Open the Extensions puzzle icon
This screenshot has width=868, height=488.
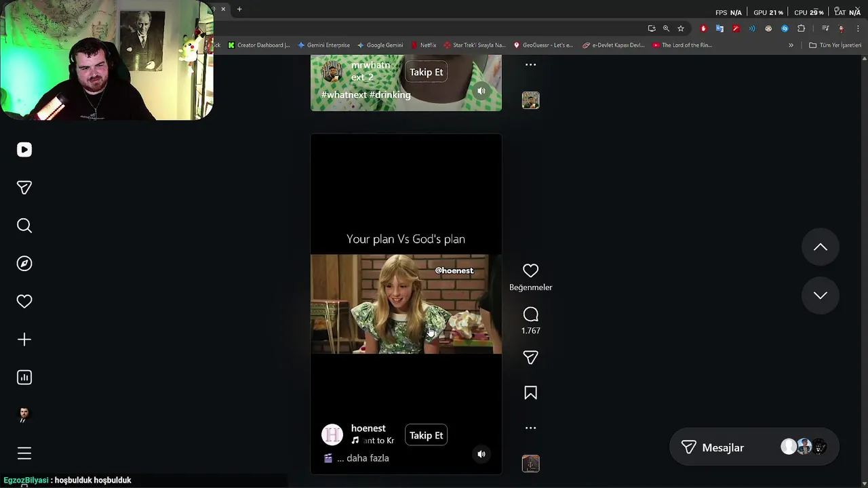[x=802, y=28]
